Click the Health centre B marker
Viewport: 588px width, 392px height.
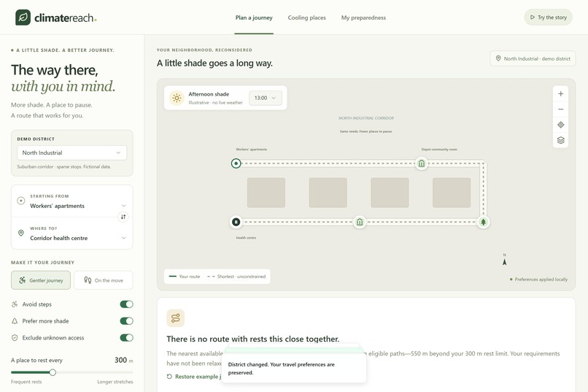(x=236, y=222)
